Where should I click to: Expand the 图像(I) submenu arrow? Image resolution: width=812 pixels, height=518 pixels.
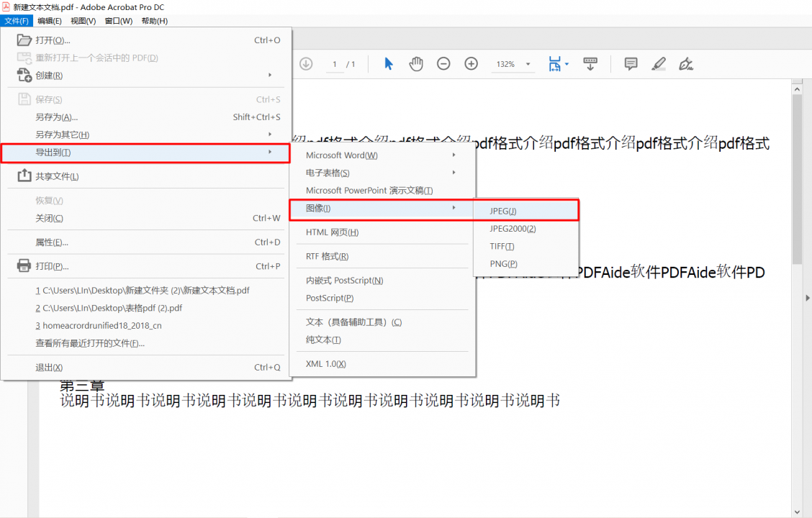click(454, 207)
